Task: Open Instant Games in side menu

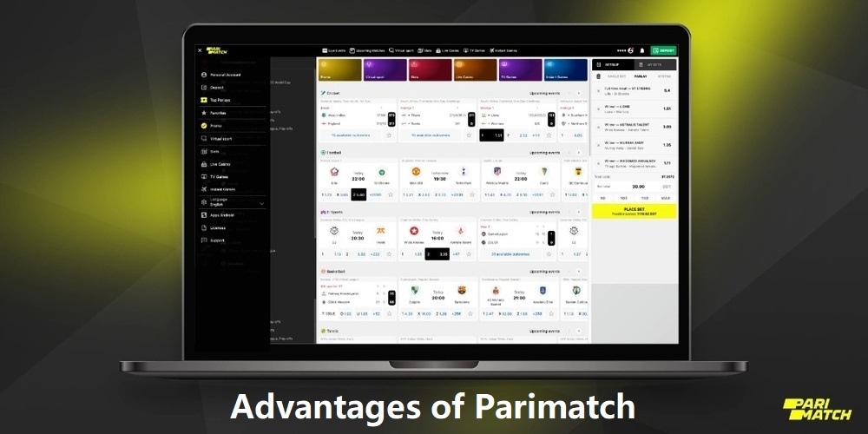Action: (219, 189)
